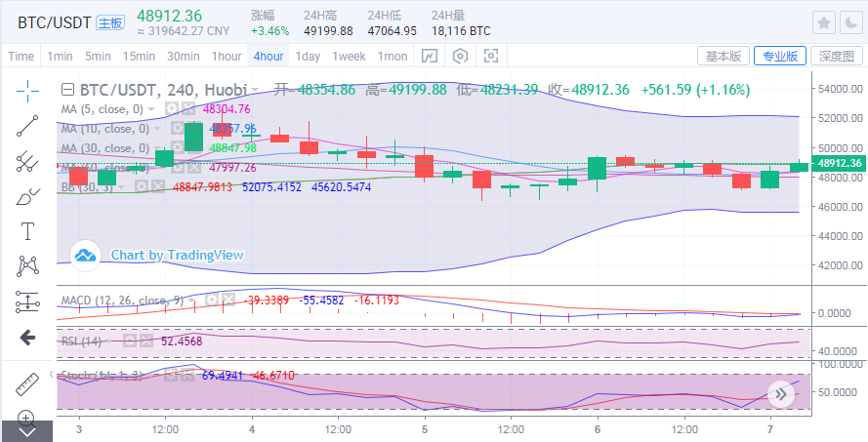Click the 24H高 value 49199.88
Image resolution: width=868 pixels, height=442 pixels.
coord(328,31)
